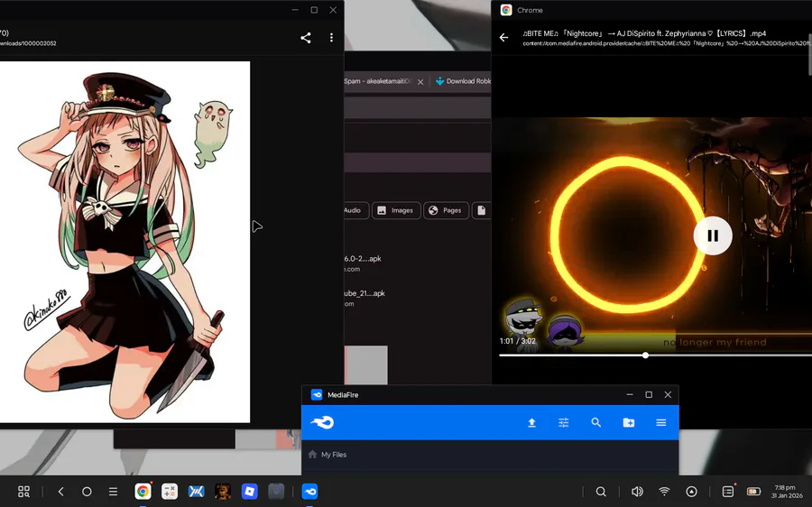812x507 pixels.
Task: Open the 6.0-2....apk download entry
Action: [x=363, y=263]
